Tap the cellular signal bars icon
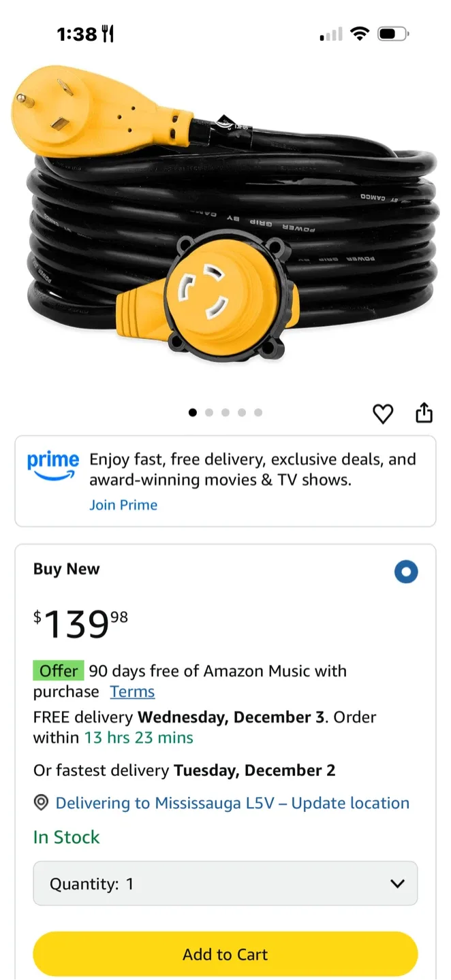The width and height of the screenshot is (451, 980). (x=331, y=34)
